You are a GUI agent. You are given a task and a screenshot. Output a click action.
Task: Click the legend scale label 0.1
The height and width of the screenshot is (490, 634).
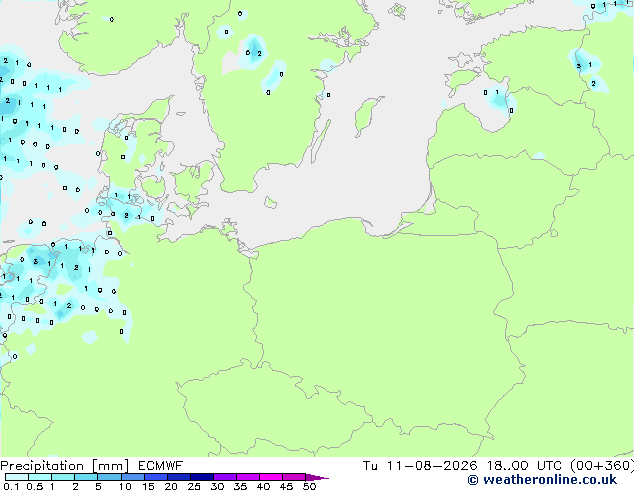point(11,486)
